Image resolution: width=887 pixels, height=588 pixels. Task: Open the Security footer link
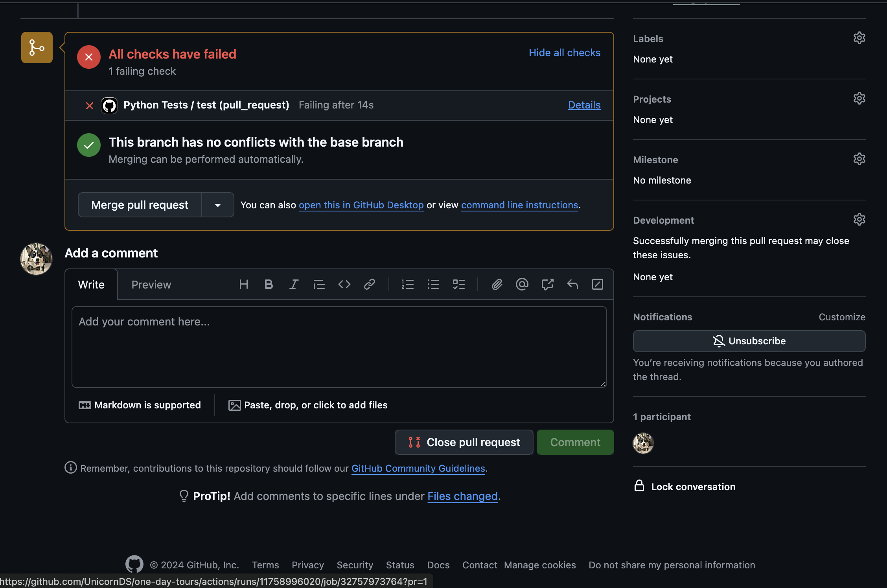coord(355,565)
